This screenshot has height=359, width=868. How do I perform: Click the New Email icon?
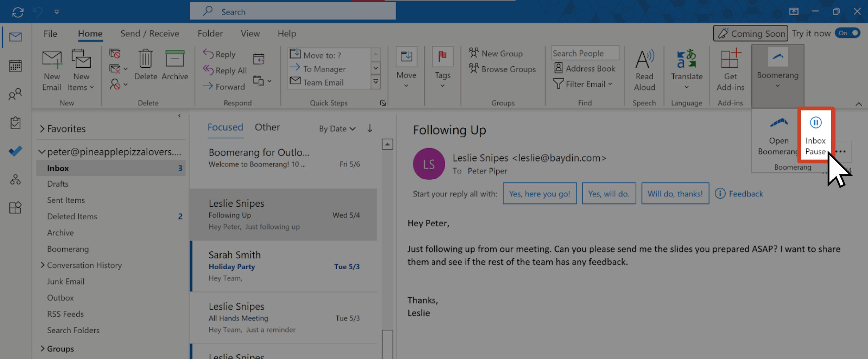52,70
